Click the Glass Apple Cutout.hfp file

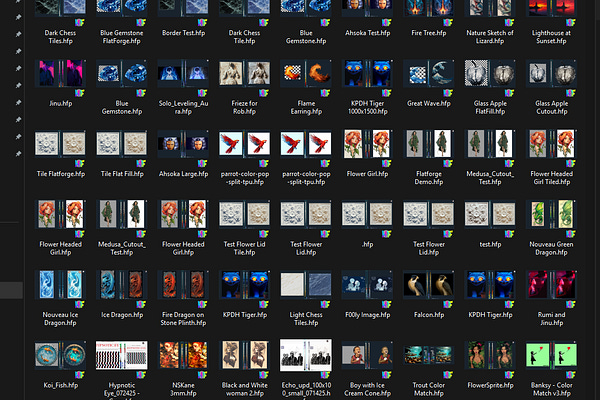(x=551, y=87)
